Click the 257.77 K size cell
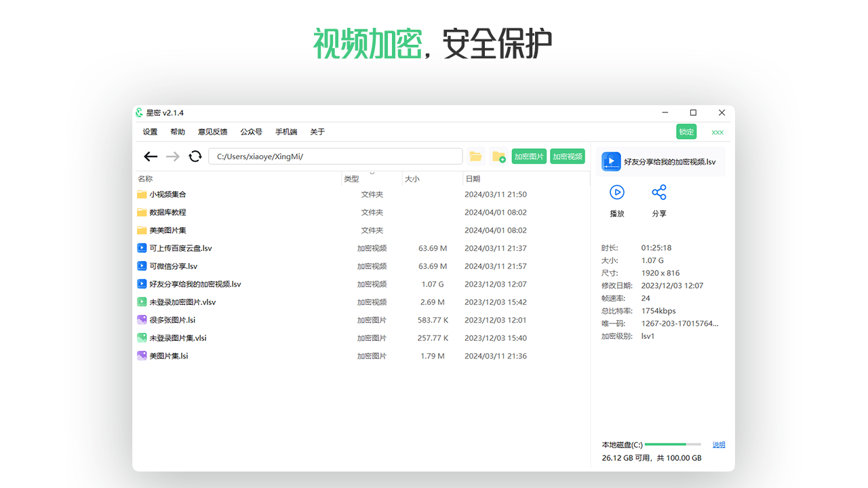868x488 pixels. pyautogui.click(x=433, y=338)
